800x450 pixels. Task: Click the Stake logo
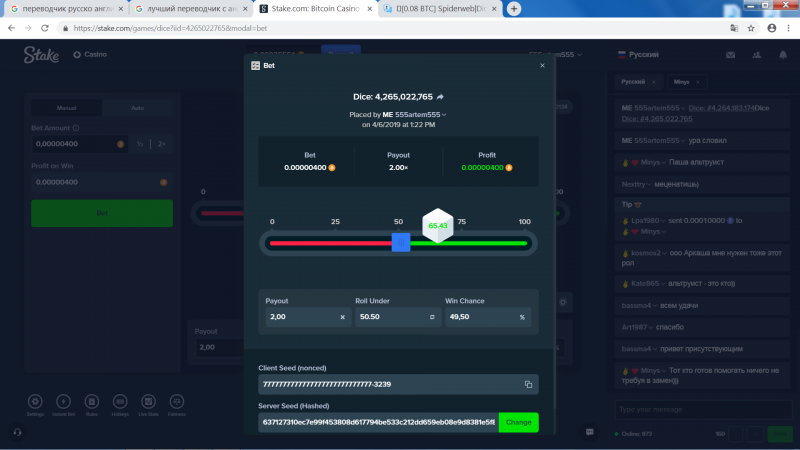(41, 55)
